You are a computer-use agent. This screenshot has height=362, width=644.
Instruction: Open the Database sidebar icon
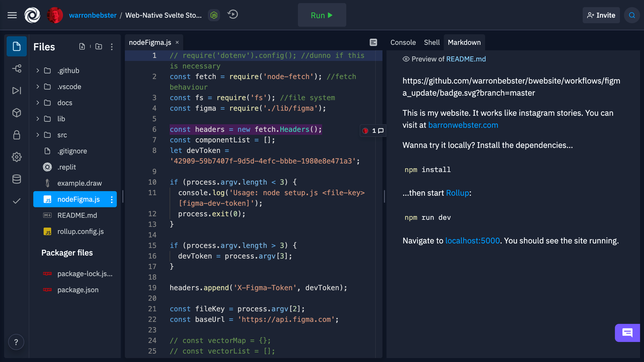coord(16,179)
